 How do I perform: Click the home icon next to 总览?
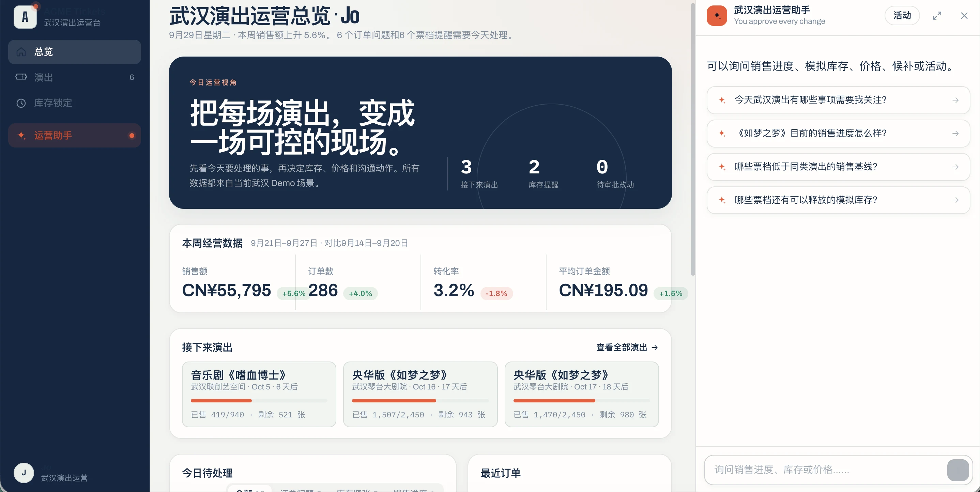click(21, 52)
